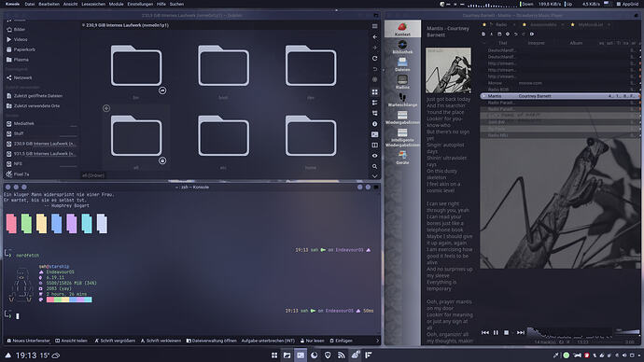644x362 pixels.
Task: Skip to previous track in Strawberry
Action: coord(485,332)
